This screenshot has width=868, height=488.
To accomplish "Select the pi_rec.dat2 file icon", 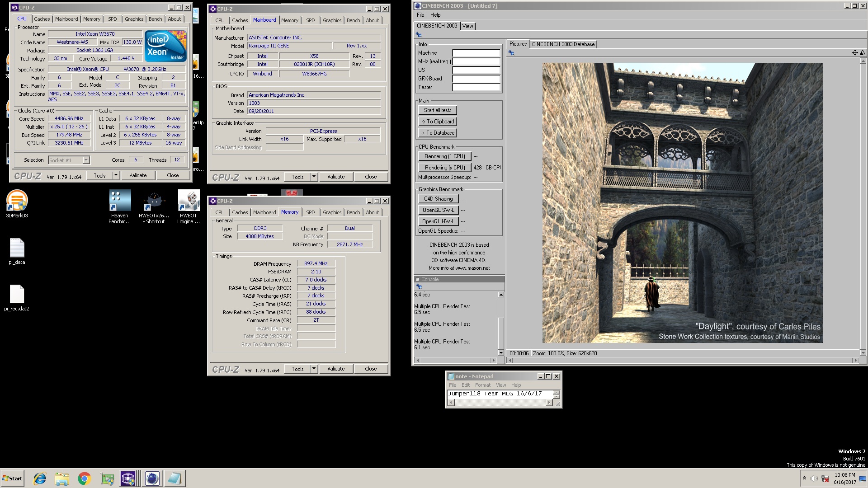I will (x=17, y=298).
